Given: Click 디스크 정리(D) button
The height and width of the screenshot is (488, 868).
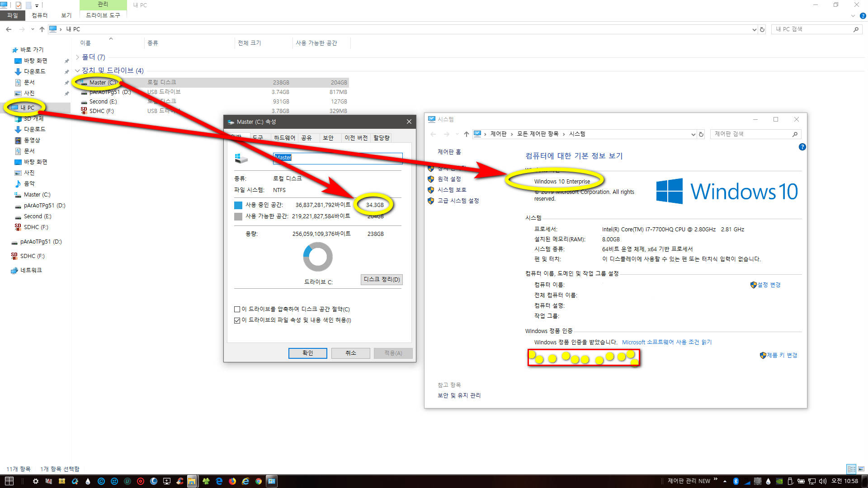Looking at the screenshot, I should tap(382, 280).
